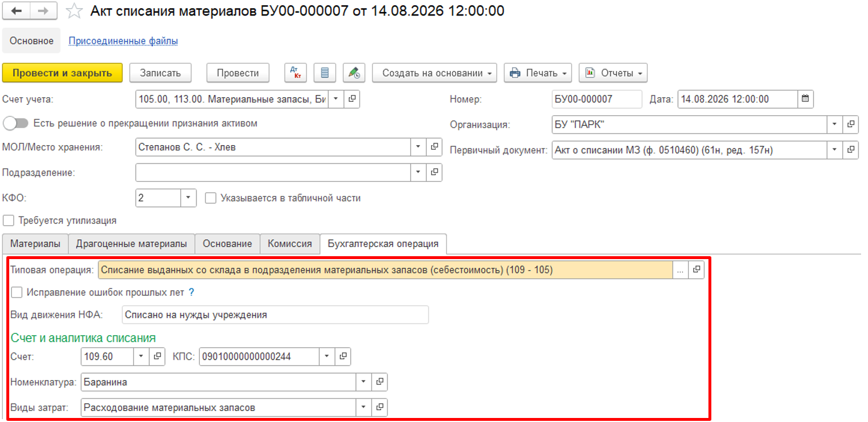Open the Организация БУ "ПАРК" record
The width and height of the screenshot is (868, 422).
pos(850,124)
